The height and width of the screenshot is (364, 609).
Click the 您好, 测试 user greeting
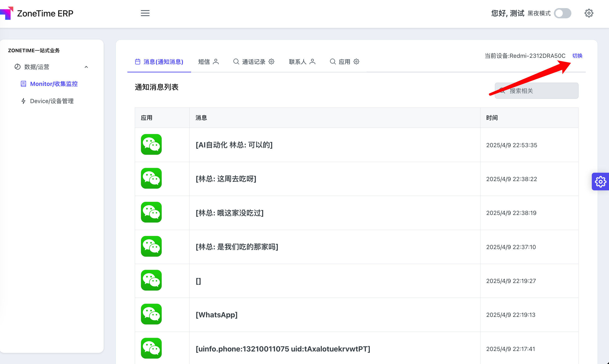pos(508,13)
